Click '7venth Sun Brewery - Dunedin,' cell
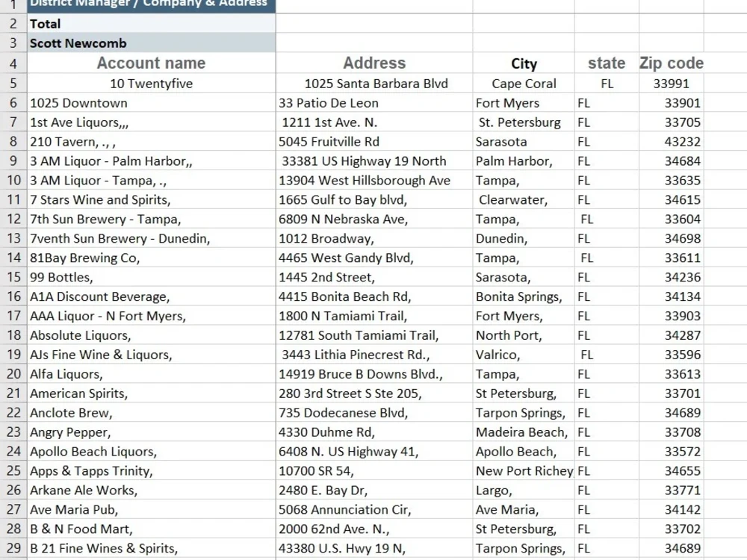The width and height of the screenshot is (747, 560). point(151,238)
